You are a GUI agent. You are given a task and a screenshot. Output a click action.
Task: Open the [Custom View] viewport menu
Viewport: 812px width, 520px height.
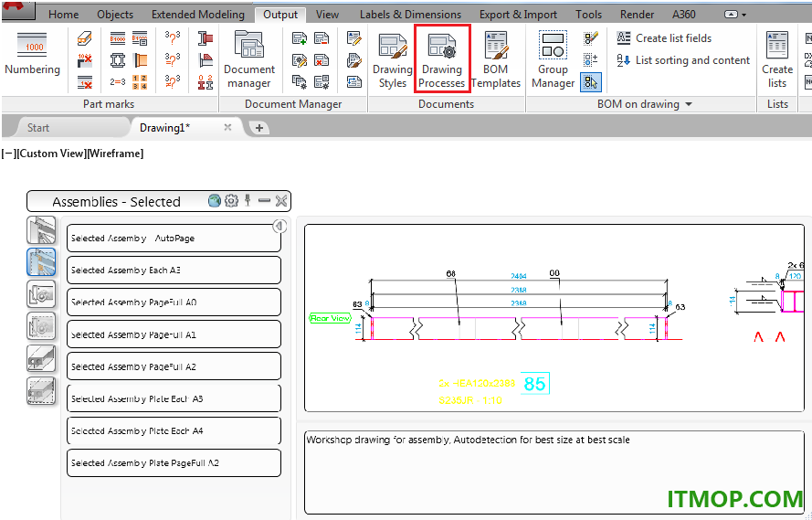pos(51,154)
